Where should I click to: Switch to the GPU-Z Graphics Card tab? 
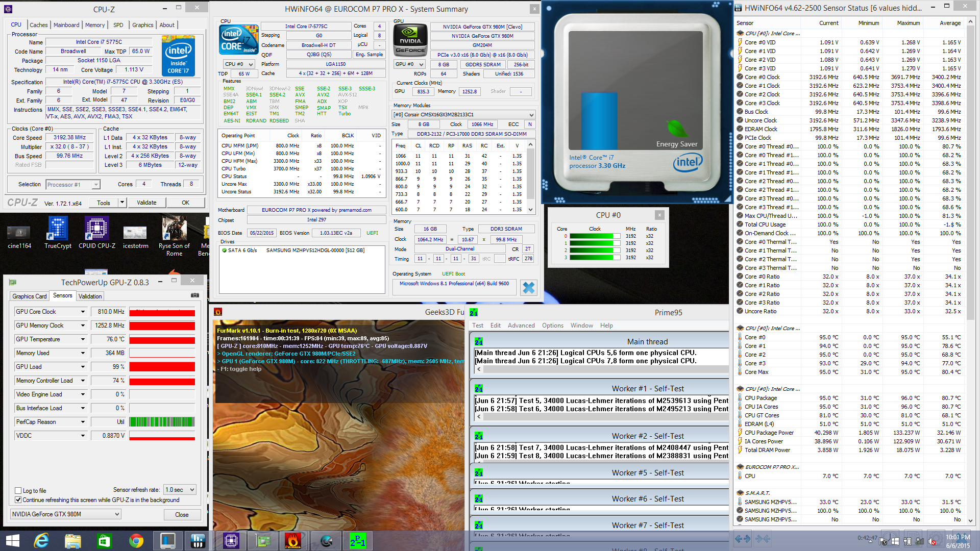30,296
